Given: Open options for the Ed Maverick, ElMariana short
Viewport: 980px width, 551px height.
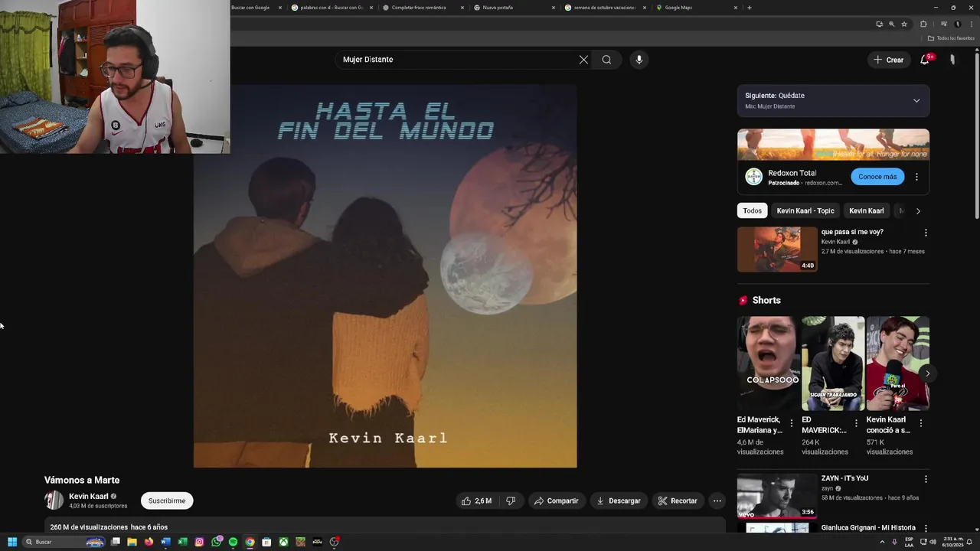Looking at the screenshot, I should [792, 423].
